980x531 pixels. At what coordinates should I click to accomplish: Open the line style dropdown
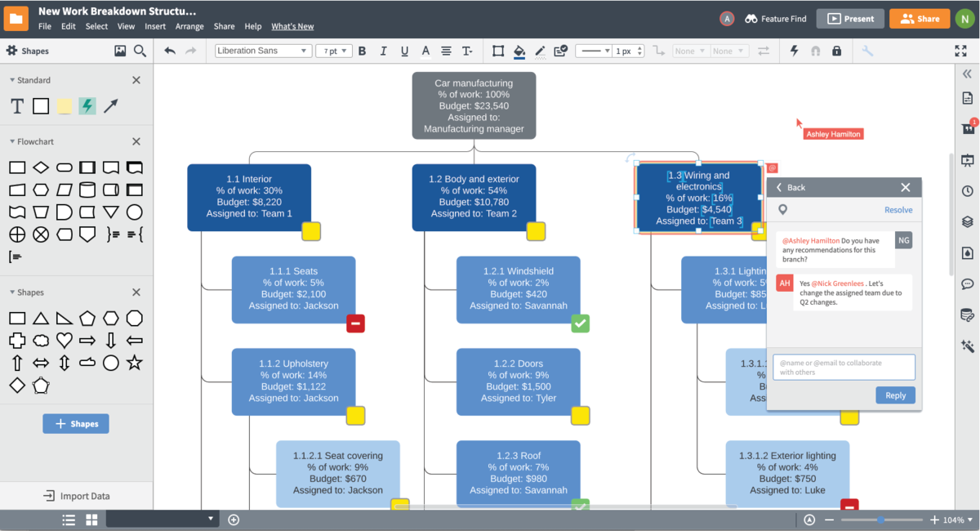[594, 50]
